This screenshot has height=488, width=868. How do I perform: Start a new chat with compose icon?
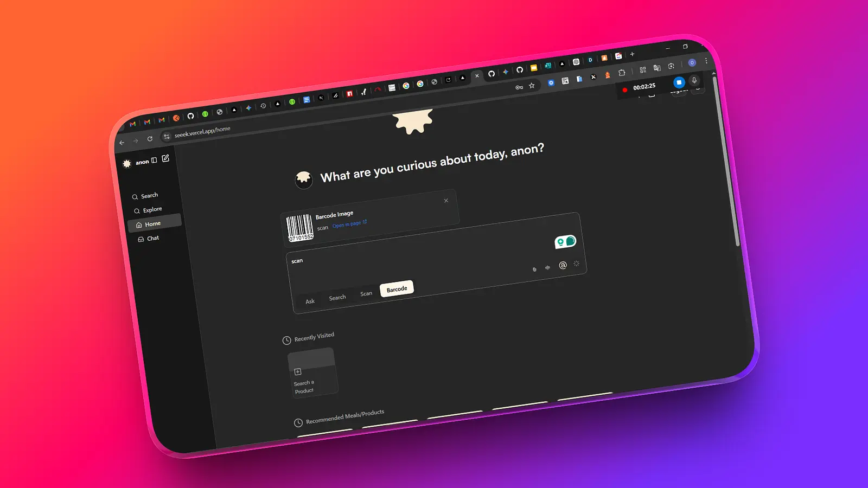[x=165, y=158]
